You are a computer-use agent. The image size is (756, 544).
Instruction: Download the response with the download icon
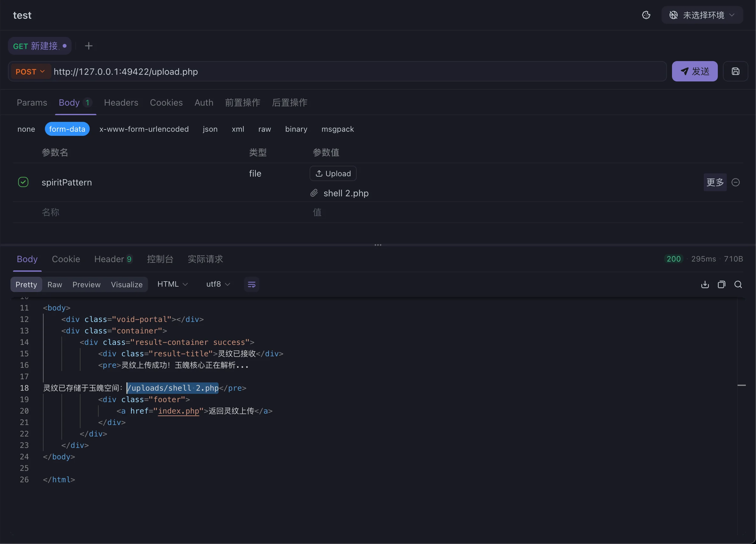click(x=705, y=284)
